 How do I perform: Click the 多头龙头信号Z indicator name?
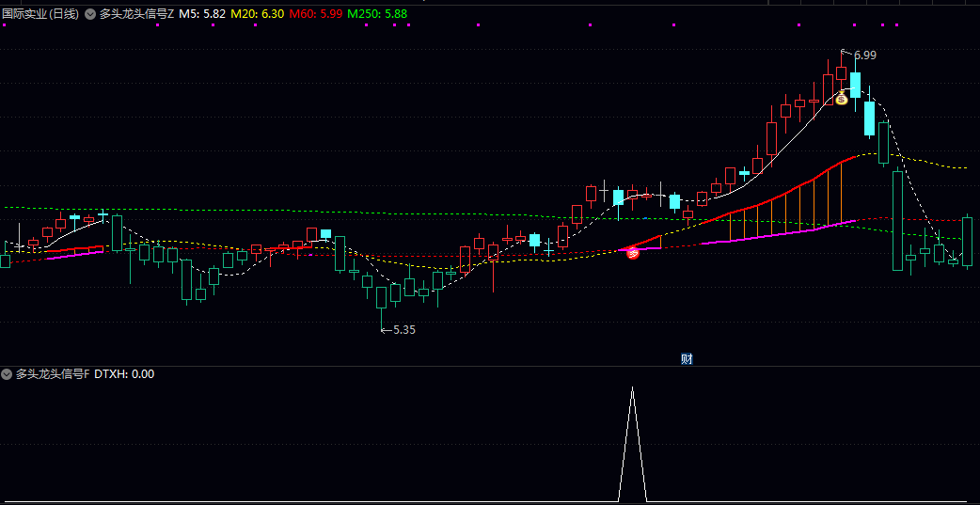137,15
